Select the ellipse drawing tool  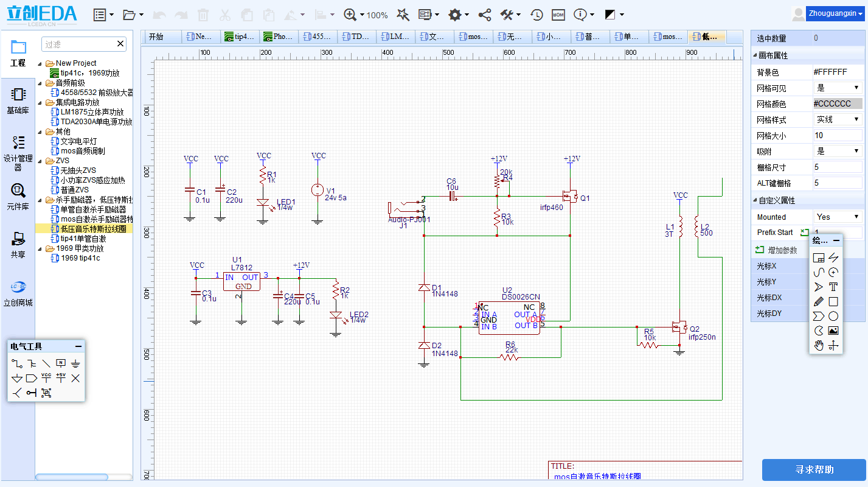point(833,316)
